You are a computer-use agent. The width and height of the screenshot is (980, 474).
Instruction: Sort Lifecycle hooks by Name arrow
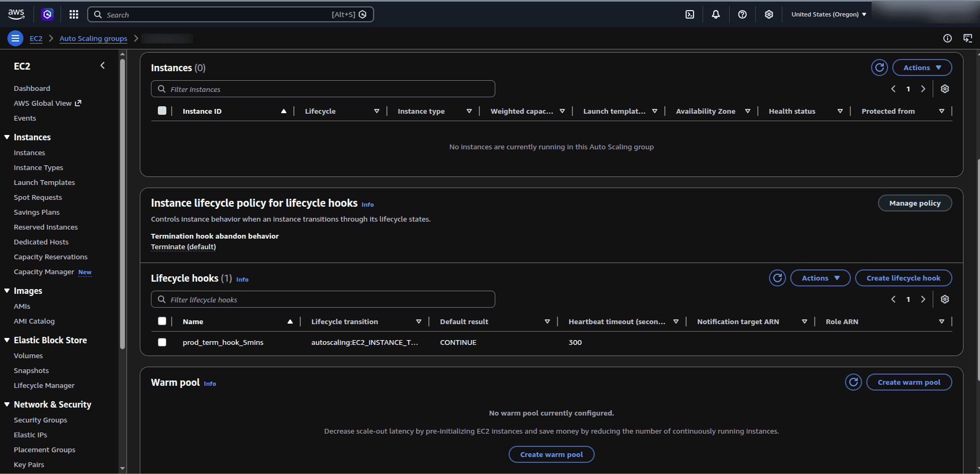tap(290, 321)
